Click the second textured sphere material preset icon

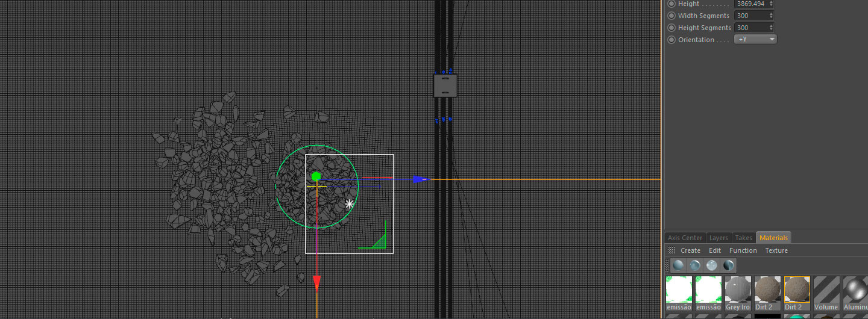coord(695,265)
